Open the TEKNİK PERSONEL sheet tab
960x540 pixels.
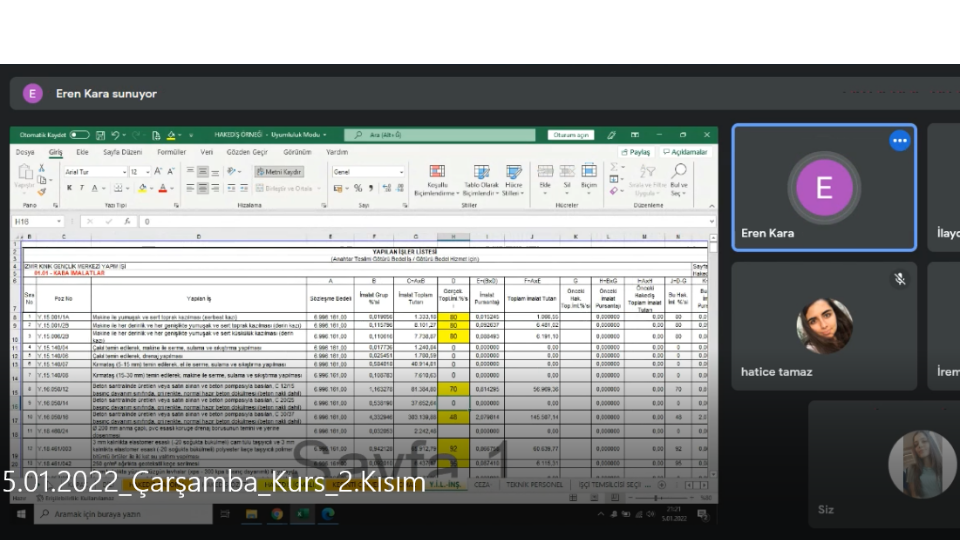coord(534,484)
